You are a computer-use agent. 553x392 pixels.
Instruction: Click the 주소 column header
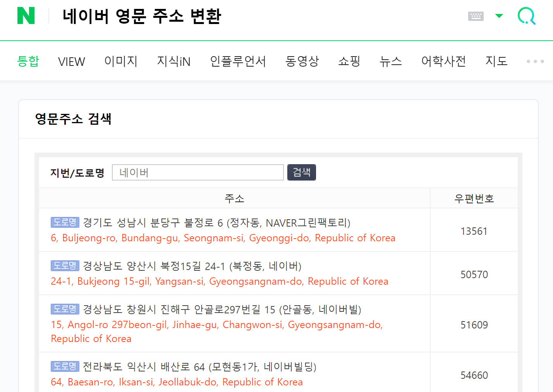[x=235, y=199]
